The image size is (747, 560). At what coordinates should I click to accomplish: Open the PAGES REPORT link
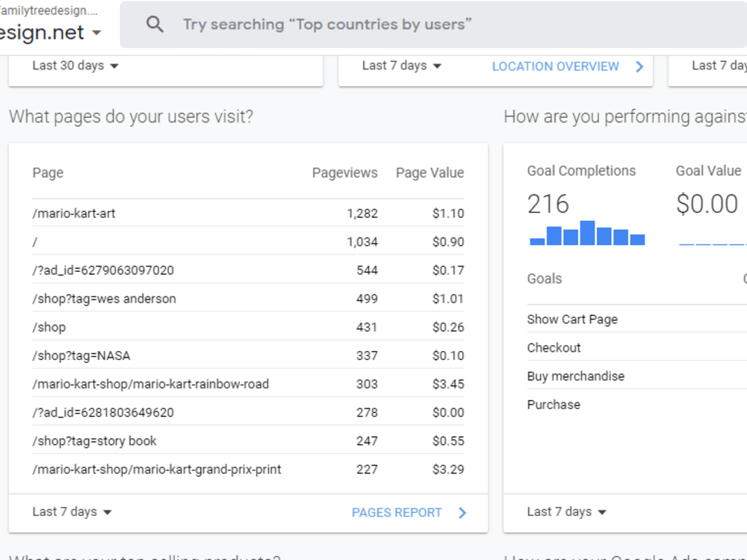point(397,512)
